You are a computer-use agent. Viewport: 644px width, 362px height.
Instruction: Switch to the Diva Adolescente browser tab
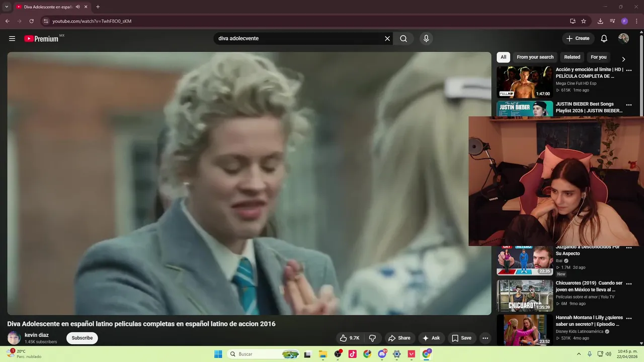(48, 7)
